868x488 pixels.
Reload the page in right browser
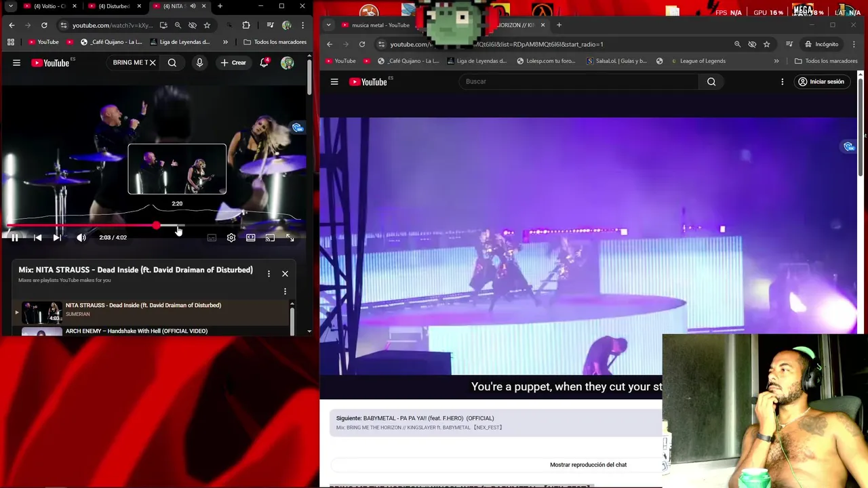[362, 44]
